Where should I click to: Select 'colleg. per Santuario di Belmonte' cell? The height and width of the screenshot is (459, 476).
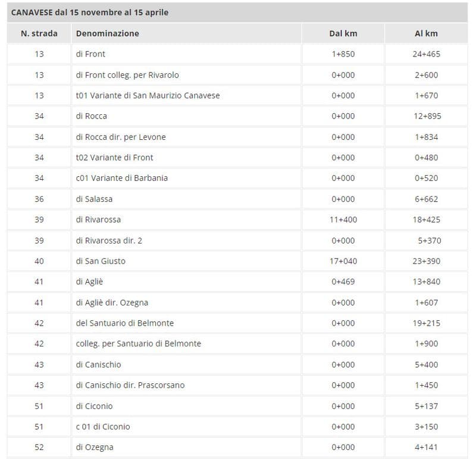click(x=138, y=344)
